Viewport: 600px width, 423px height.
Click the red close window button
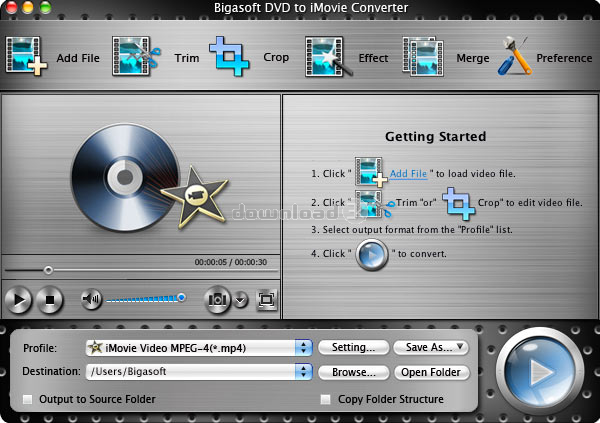11,7
